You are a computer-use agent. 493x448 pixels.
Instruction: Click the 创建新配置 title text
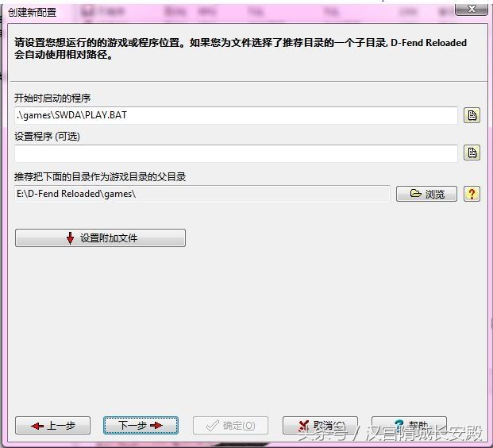click(32, 13)
